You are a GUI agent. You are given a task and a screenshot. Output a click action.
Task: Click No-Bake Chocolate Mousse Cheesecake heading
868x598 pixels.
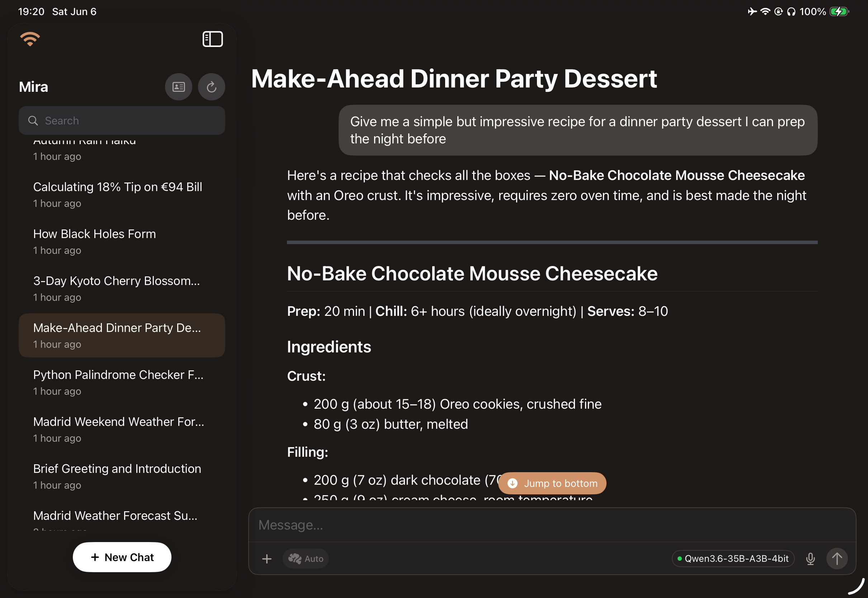tap(472, 274)
